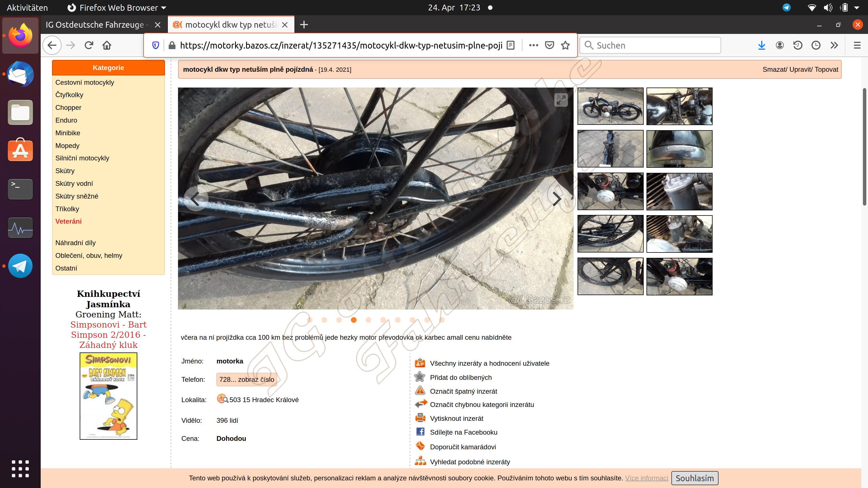
Task: Open Čtyřkolky category
Action: 69,95
